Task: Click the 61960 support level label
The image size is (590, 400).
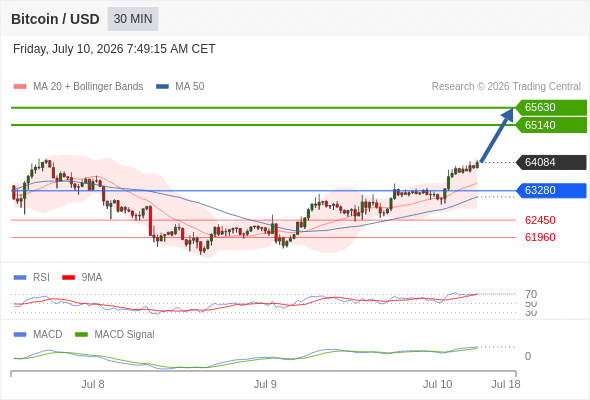Action: (540, 237)
